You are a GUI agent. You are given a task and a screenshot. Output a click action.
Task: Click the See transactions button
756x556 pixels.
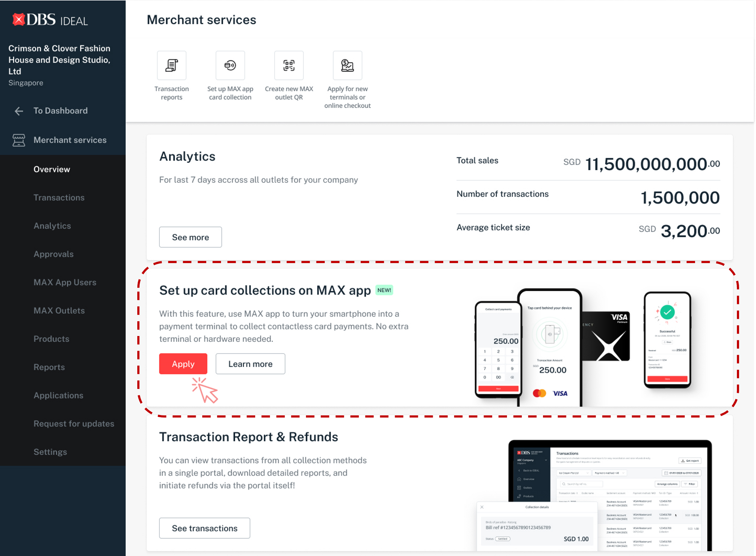(204, 528)
